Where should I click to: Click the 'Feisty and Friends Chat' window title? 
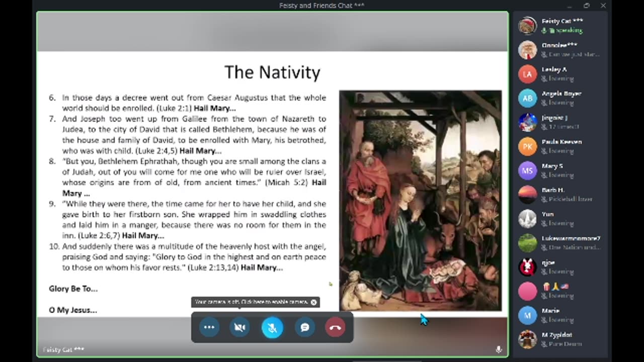point(321,6)
